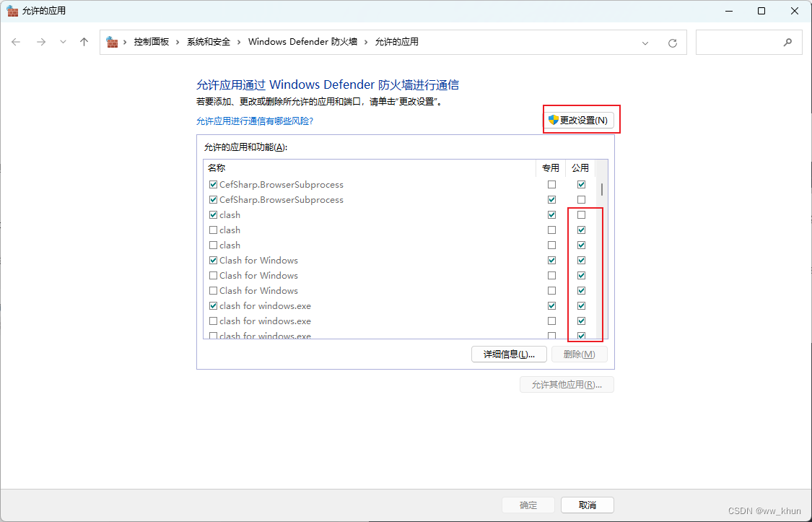Focus the search box in top right

tap(748, 43)
